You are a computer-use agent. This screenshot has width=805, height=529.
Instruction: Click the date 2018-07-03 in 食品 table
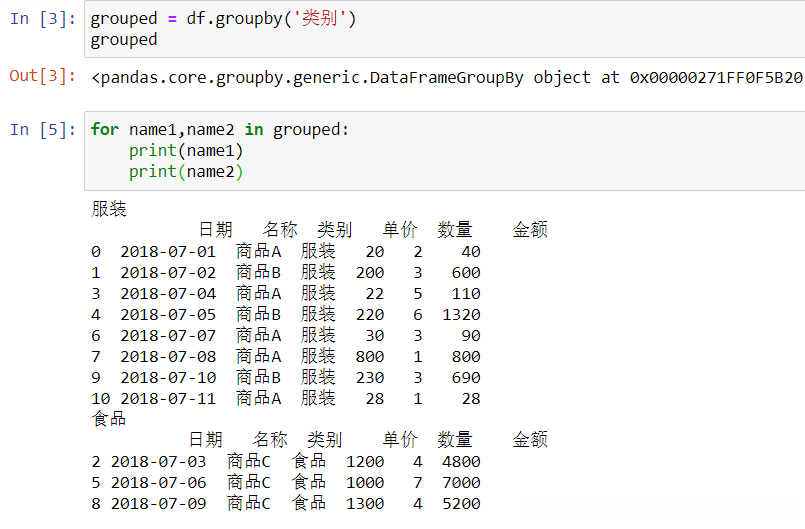[x=159, y=462]
